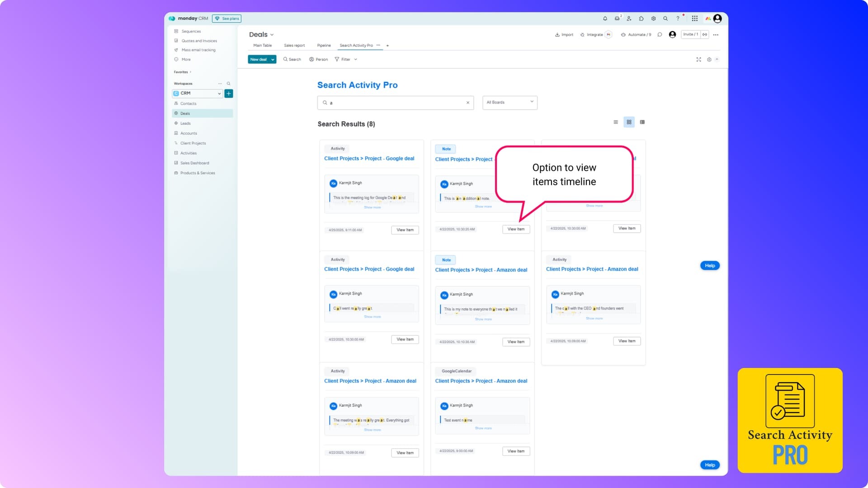Open the All Boards dropdown
The image size is (868, 488).
coord(509,103)
